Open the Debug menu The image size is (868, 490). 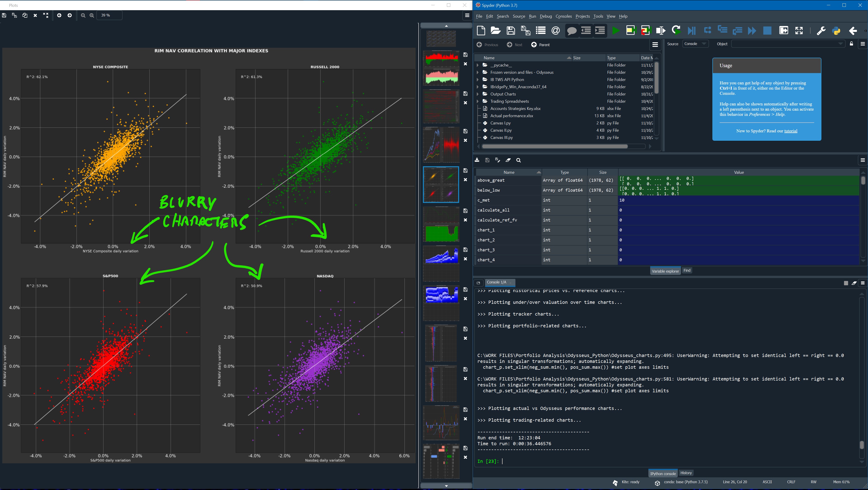coord(546,16)
